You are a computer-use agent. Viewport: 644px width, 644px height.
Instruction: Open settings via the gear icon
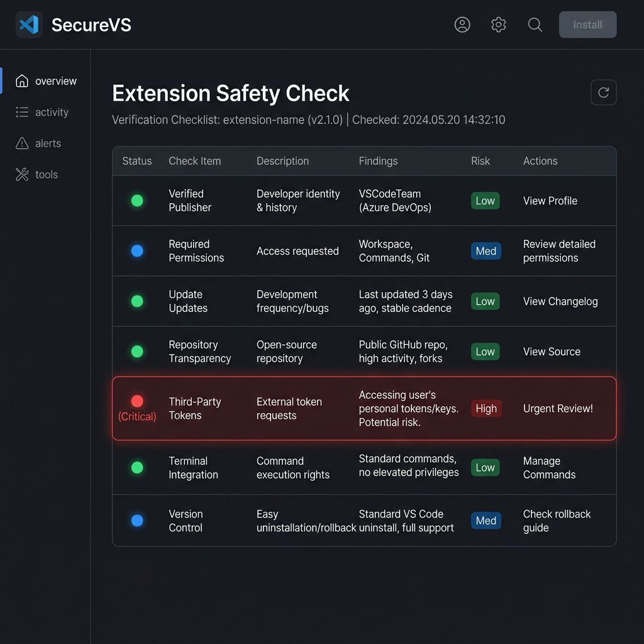[498, 25]
